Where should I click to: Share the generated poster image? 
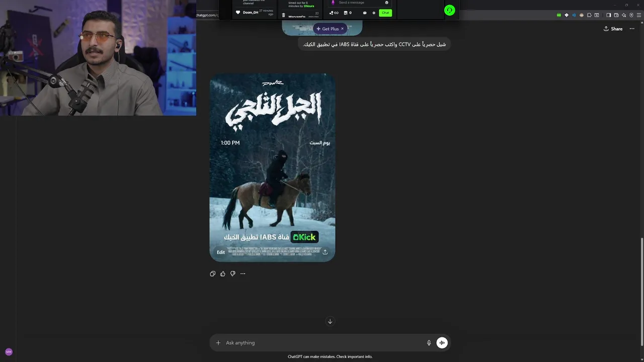tap(325, 252)
